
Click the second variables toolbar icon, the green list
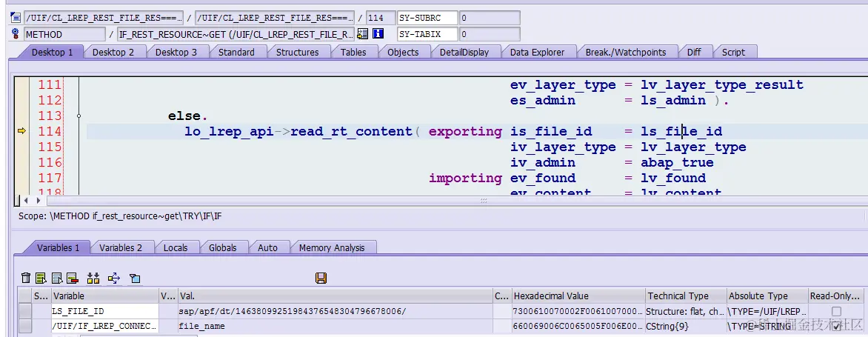(41, 278)
